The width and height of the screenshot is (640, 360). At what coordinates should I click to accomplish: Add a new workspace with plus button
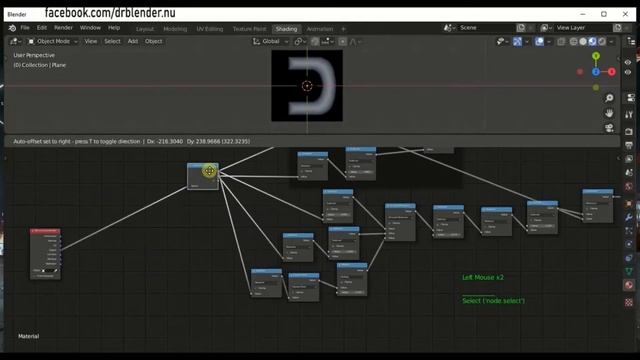(343, 29)
